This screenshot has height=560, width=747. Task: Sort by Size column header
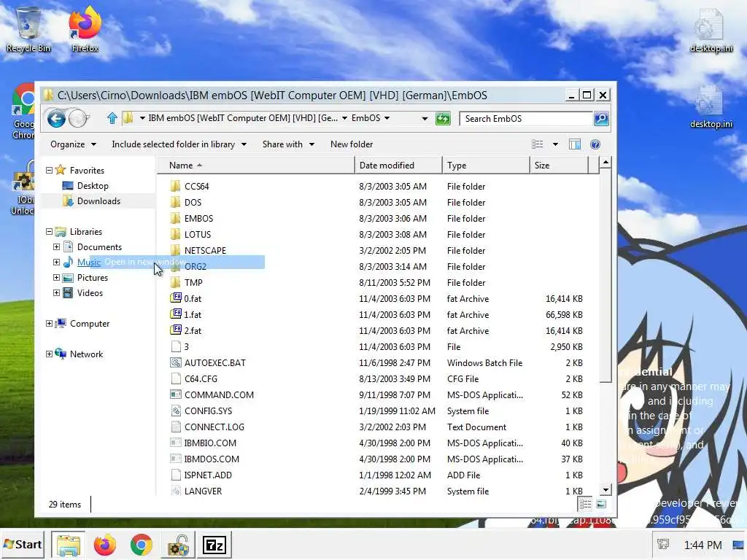click(560, 166)
